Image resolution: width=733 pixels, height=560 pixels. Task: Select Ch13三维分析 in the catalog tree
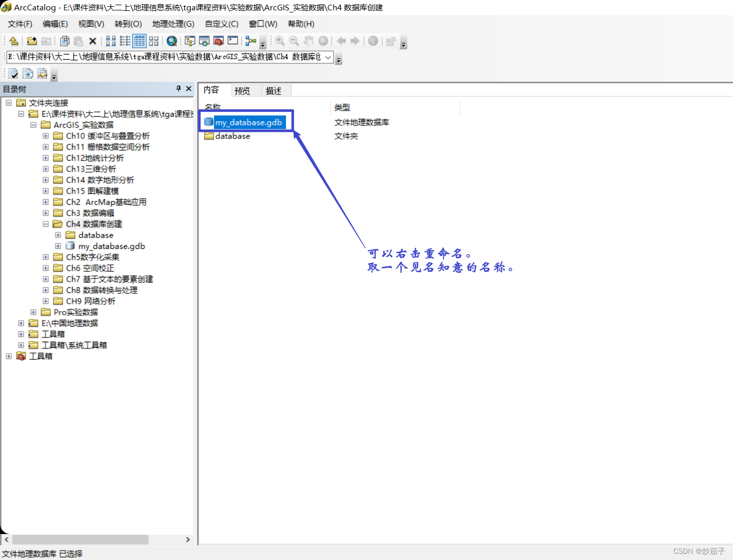[91, 169]
